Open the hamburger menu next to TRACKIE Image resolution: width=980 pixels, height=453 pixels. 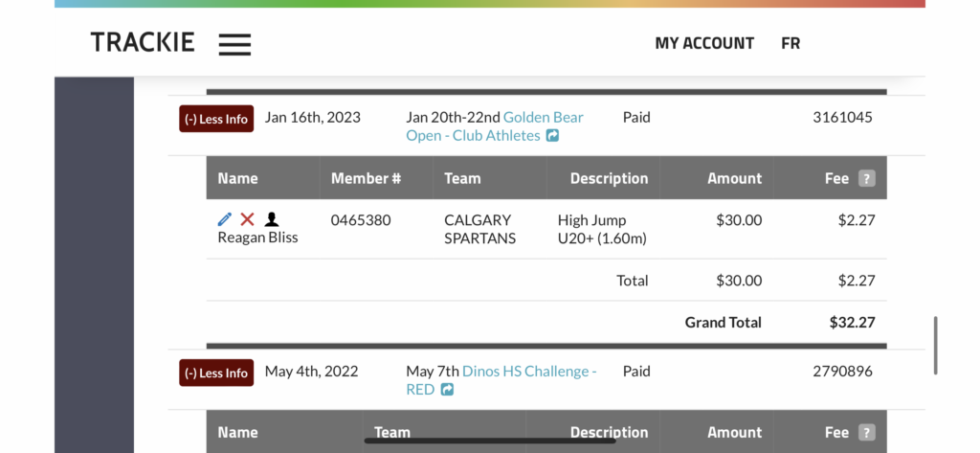click(x=235, y=44)
